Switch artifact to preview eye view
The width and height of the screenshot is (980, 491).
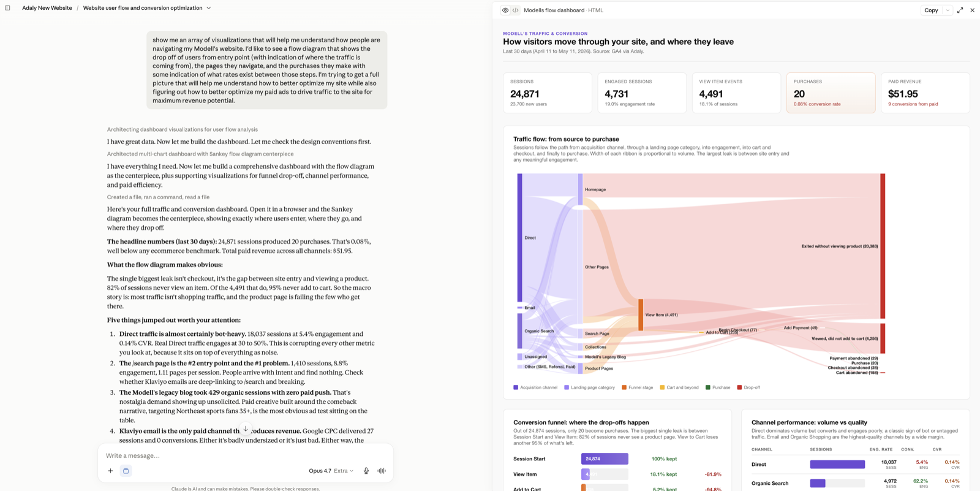coord(505,10)
